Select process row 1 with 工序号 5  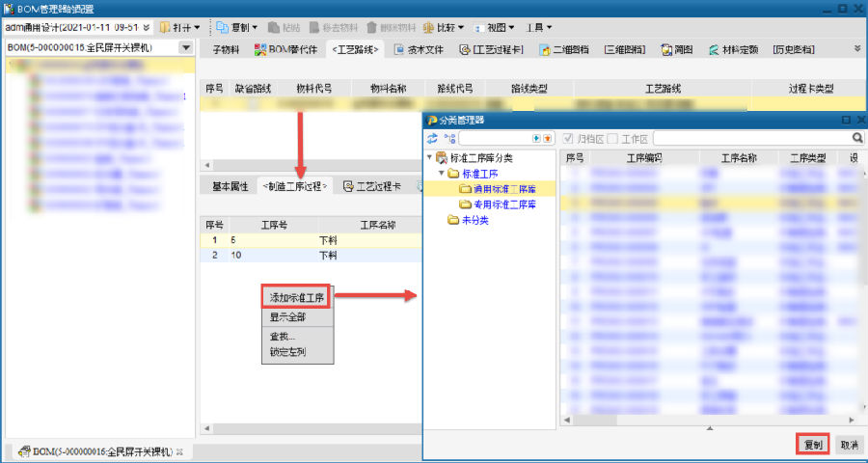312,240
